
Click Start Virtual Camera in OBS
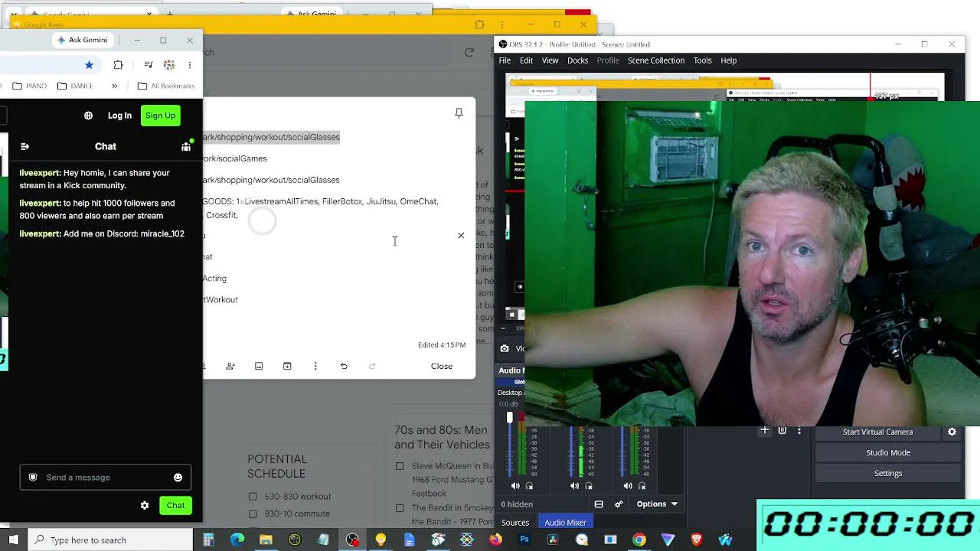[x=877, y=432]
